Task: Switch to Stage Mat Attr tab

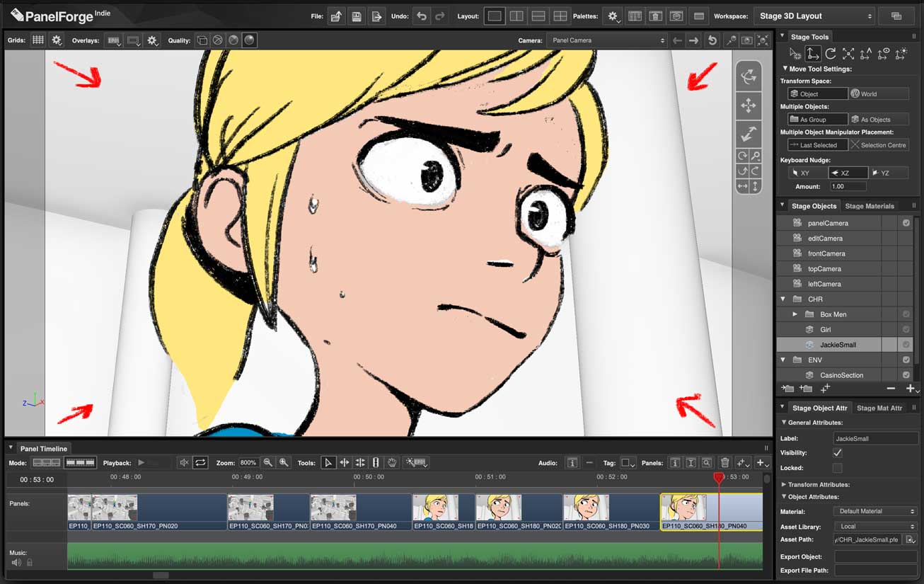Action: point(879,408)
